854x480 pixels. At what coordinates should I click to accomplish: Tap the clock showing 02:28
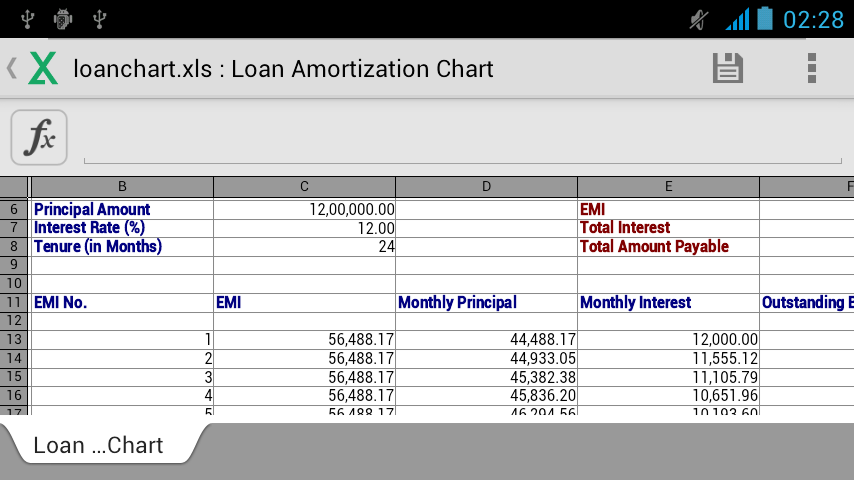point(813,20)
